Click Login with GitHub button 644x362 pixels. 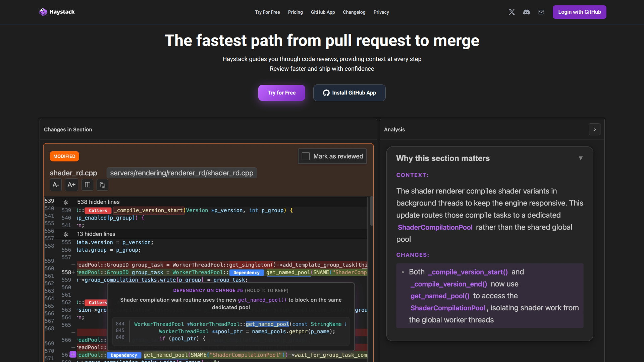pos(579,12)
